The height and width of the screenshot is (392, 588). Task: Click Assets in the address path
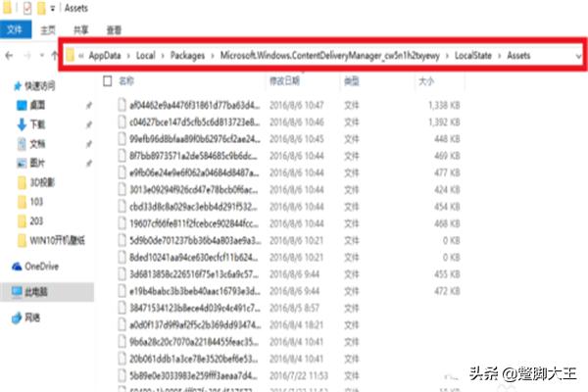(x=518, y=56)
